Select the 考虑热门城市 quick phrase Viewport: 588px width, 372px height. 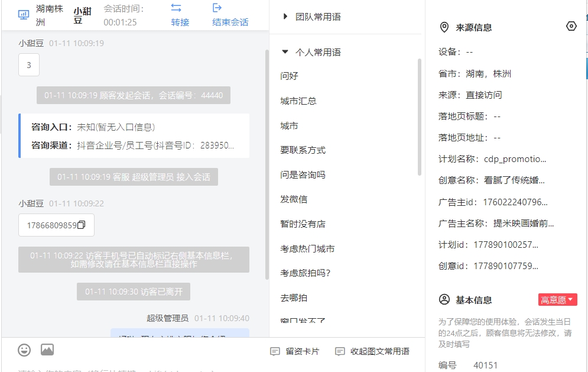point(307,249)
